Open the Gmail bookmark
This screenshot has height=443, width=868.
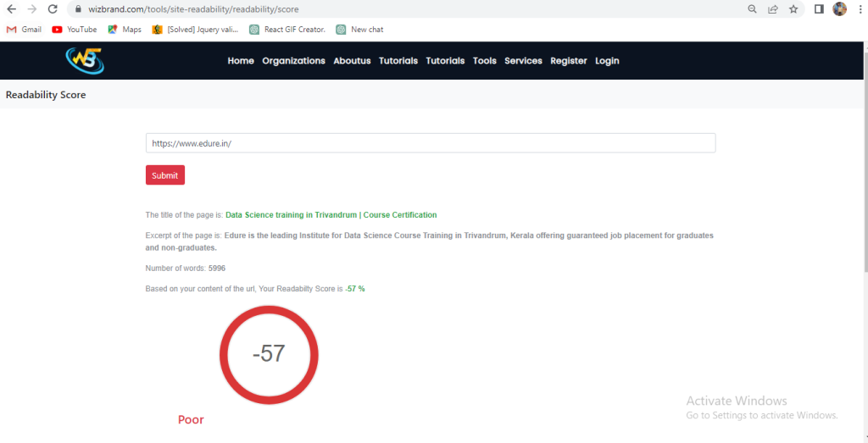coord(24,30)
